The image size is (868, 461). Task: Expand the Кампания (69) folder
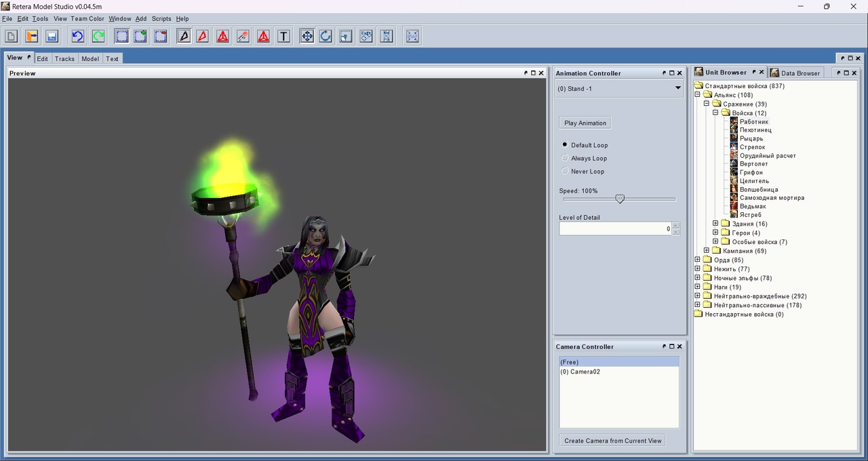pyautogui.click(x=707, y=251)
